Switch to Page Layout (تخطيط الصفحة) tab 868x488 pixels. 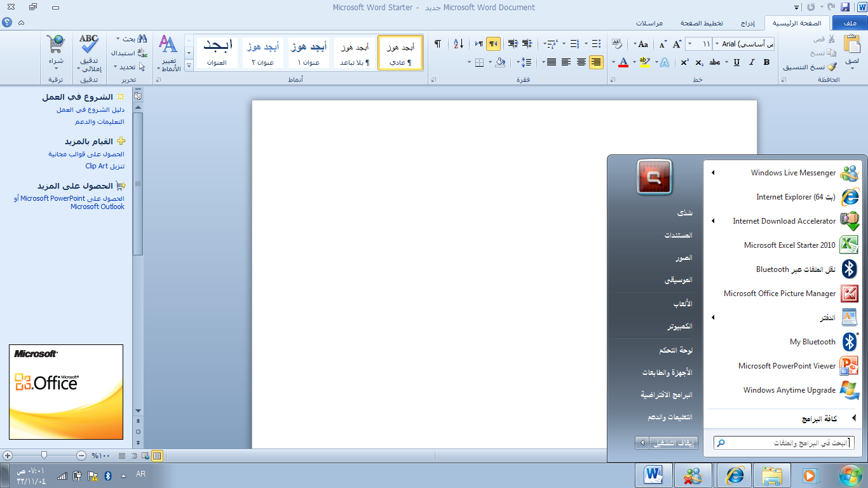702,23
